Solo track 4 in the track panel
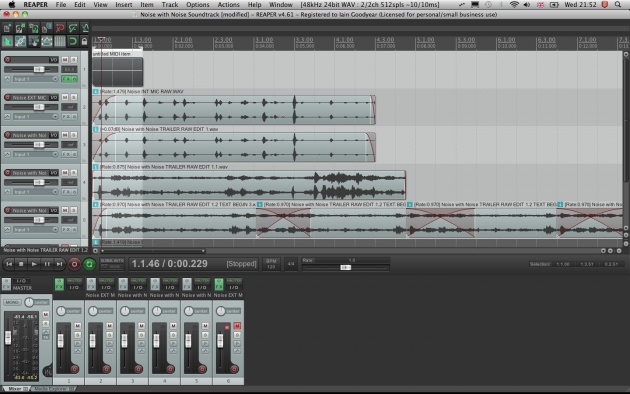Screen dimensions: 630x394 (x=74, y=173)
